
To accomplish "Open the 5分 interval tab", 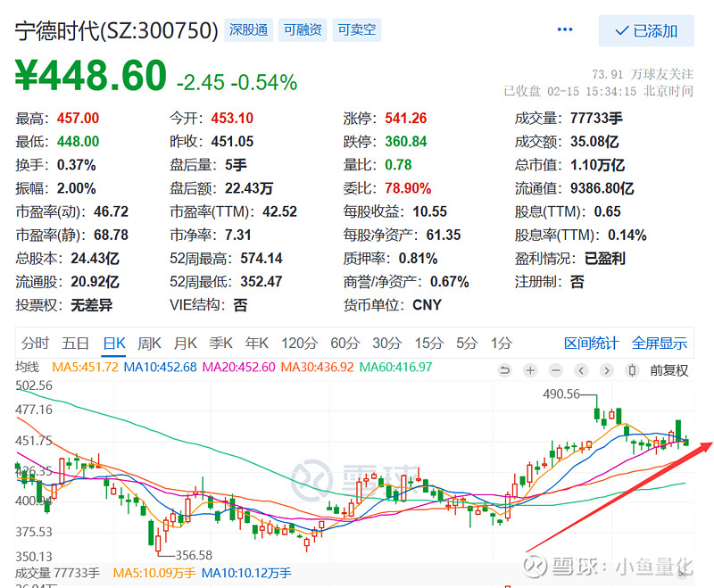I will click(467, 344).
